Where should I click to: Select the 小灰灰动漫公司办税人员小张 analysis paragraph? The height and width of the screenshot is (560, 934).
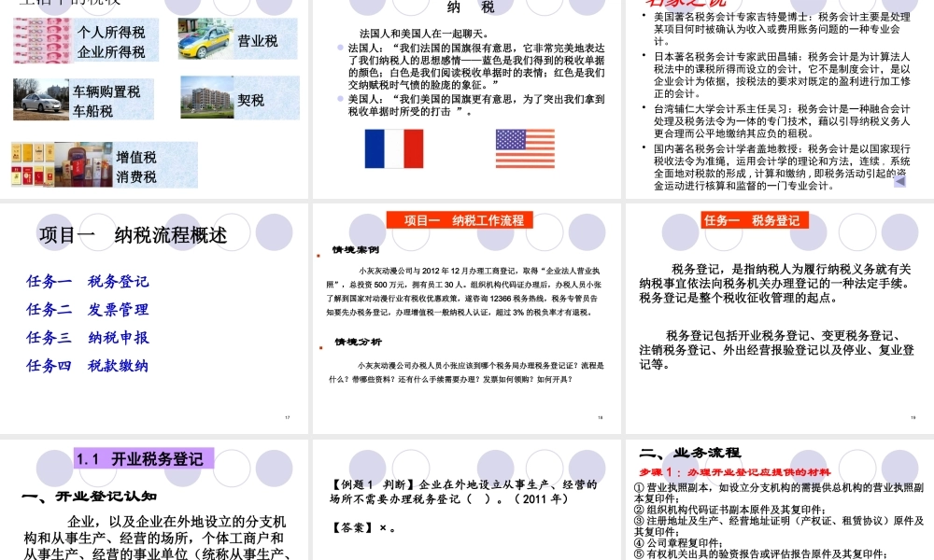(x=466, y=372)
